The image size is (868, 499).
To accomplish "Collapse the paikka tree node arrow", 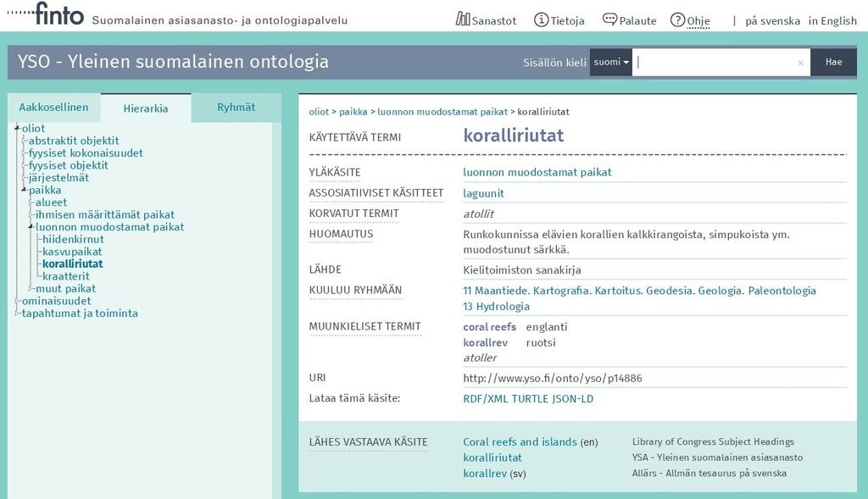I will point(25,190).
